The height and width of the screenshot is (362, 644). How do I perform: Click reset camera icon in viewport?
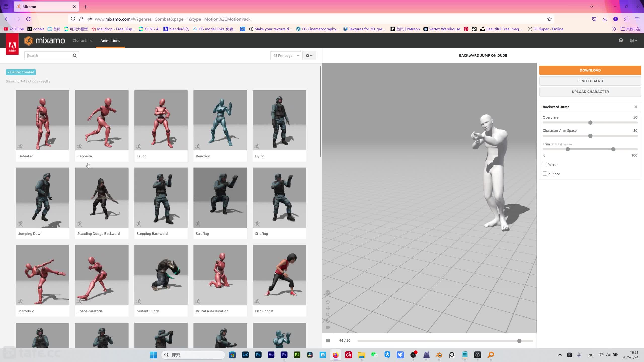(328, 321)
